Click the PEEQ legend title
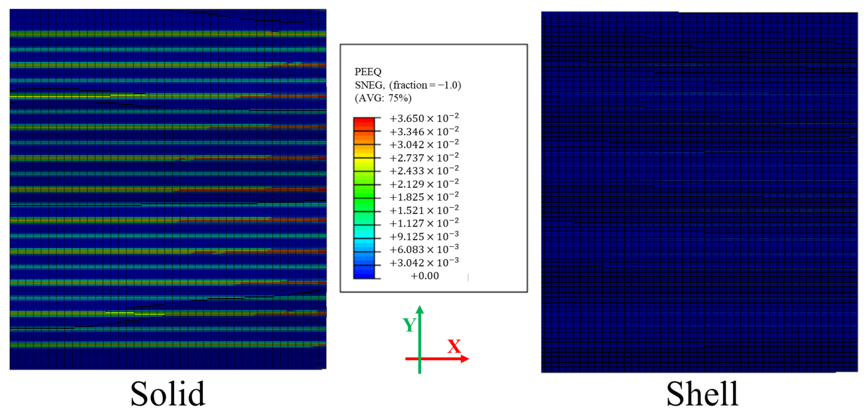The image size is (868, 417). coord(368,72)
